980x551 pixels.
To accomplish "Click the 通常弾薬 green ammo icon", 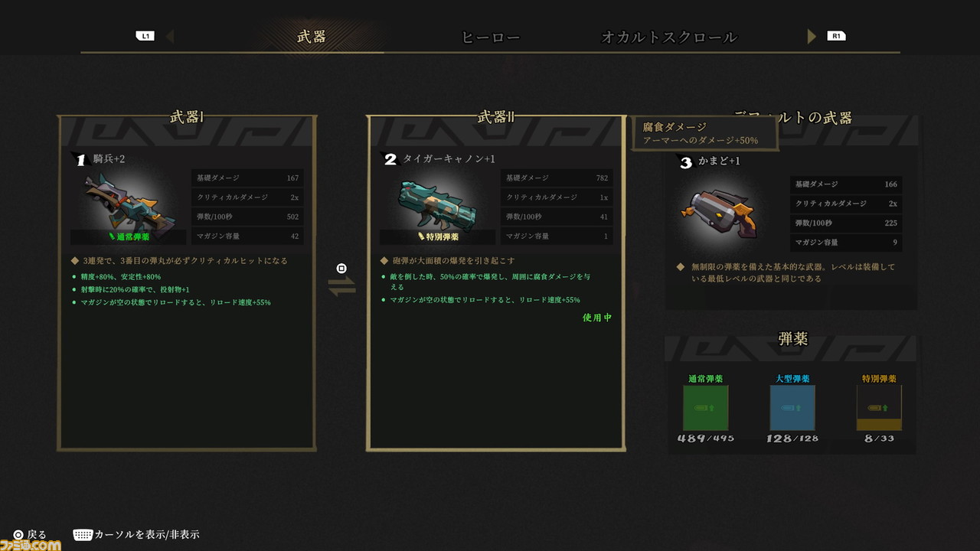I will [x=705, y=408].
